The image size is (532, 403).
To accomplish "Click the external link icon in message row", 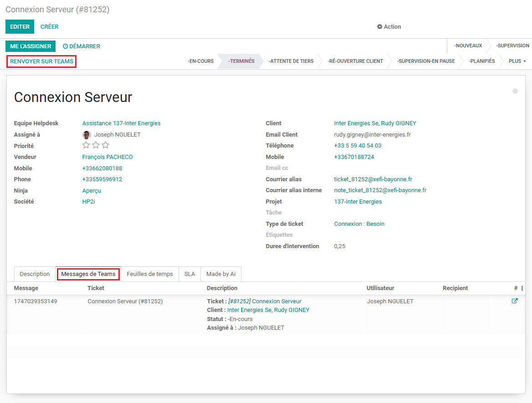I will (514, 301).
